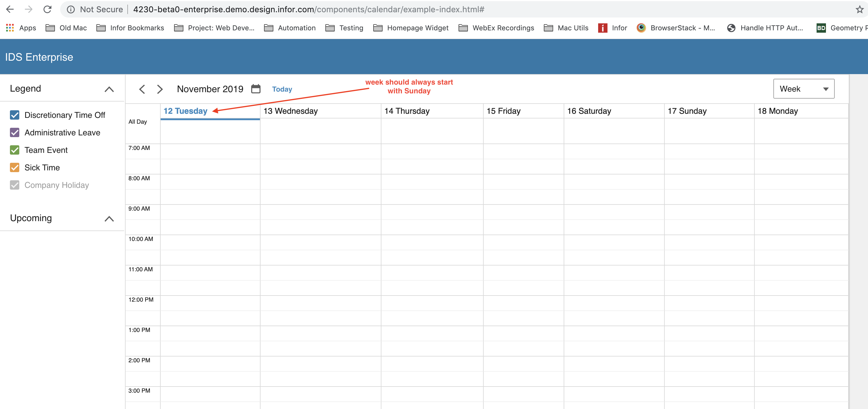Click browser reload page icon
The height and width of the screenshot is (409, 868).
pyautogui.click(x=48, y=9)
